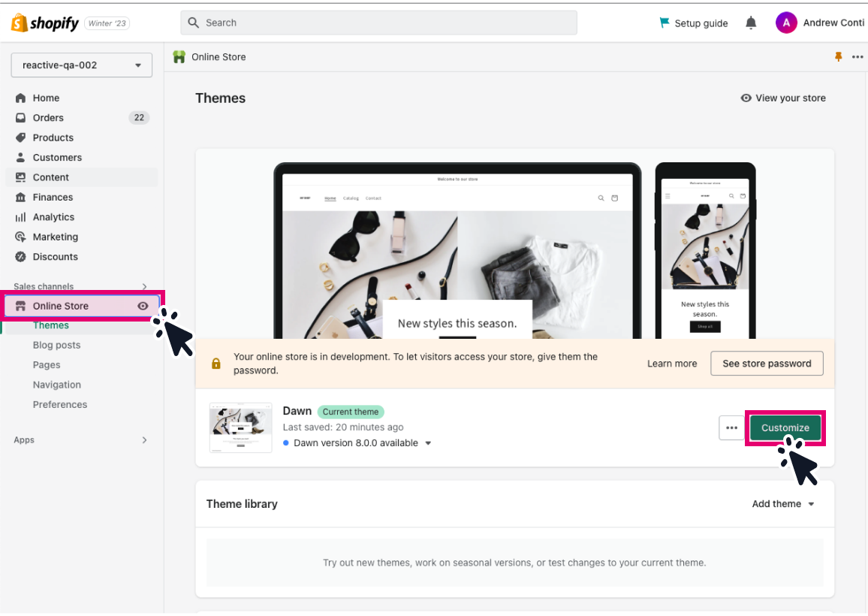This screenshot has width=868, height=616.
Task: Select Navigation in Online Store submenu
Action: click(x=56, y=385)
